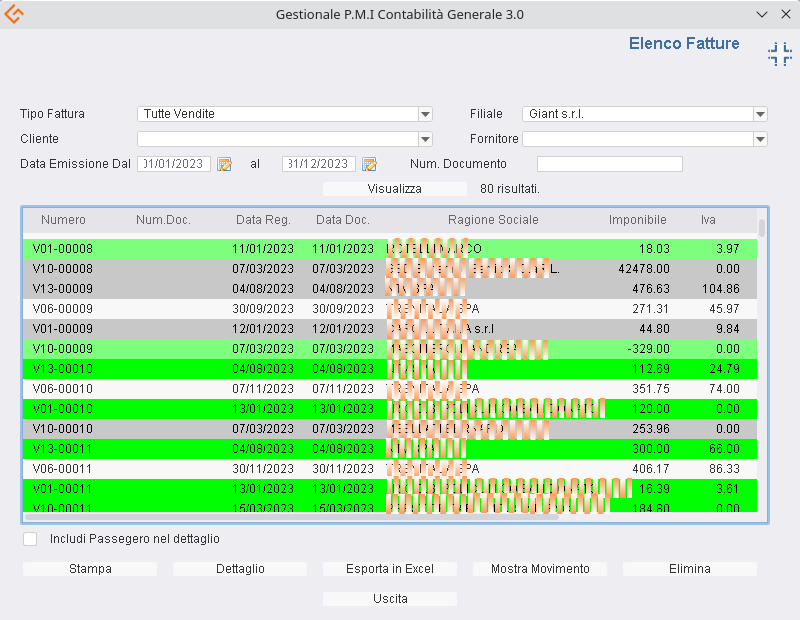Open the Fornitore dropdown list
The image size is (800, 620).
pyautogui.click(x=760, y=139)
